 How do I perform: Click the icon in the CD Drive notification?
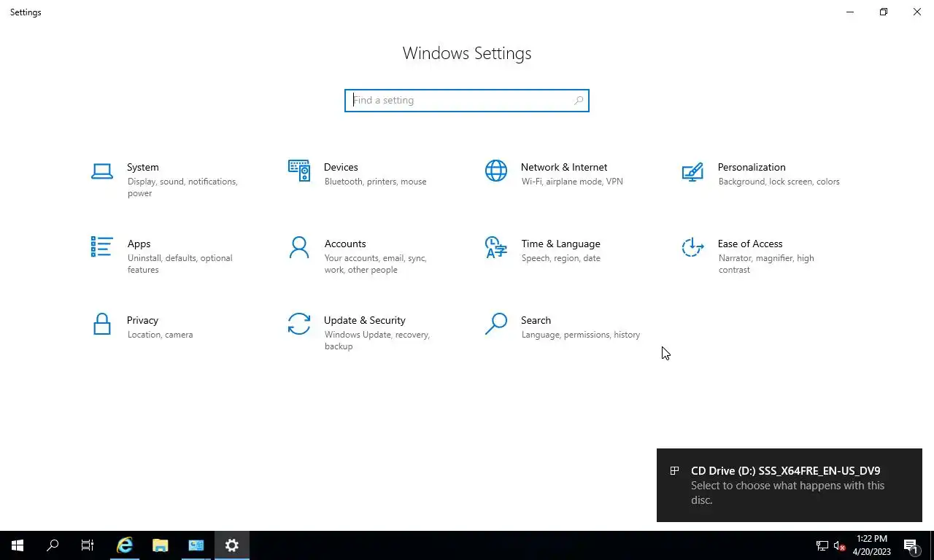[x=675, y=471]
